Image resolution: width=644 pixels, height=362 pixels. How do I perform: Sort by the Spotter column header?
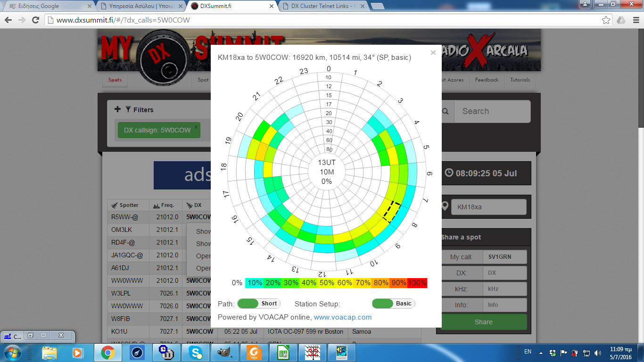[x=128, y=205]
